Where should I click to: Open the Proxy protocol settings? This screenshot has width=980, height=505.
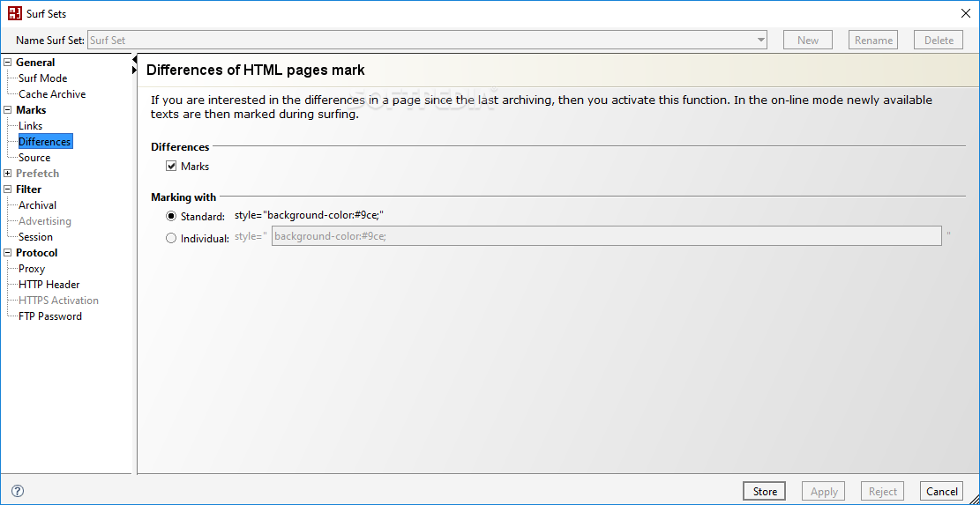(32, 269)
